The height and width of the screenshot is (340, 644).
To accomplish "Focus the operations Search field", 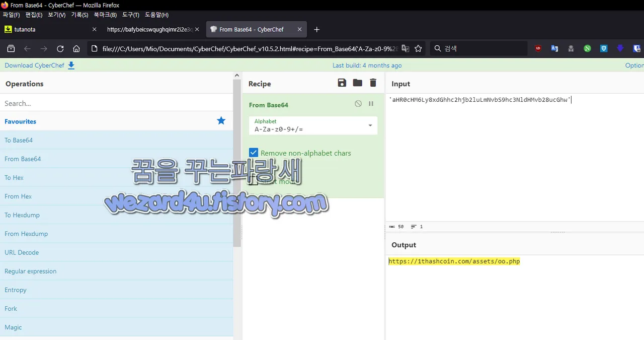I will (x=116, y=103).
